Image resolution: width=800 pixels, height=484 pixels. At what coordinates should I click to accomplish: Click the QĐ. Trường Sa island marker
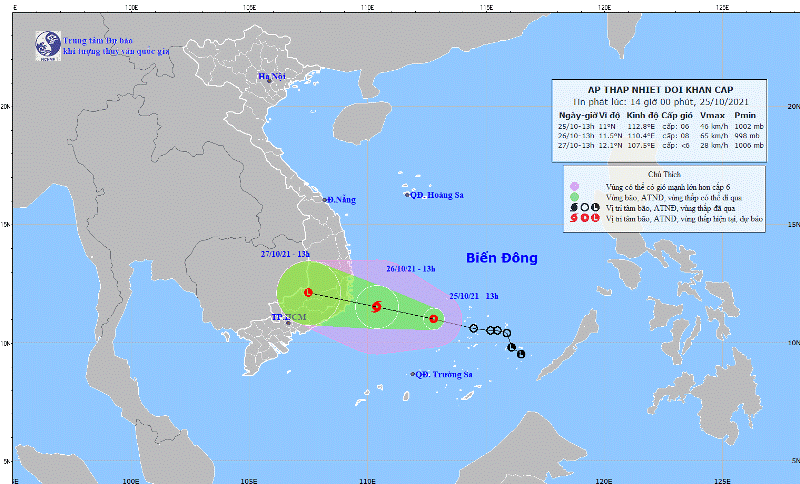point(412,374)
